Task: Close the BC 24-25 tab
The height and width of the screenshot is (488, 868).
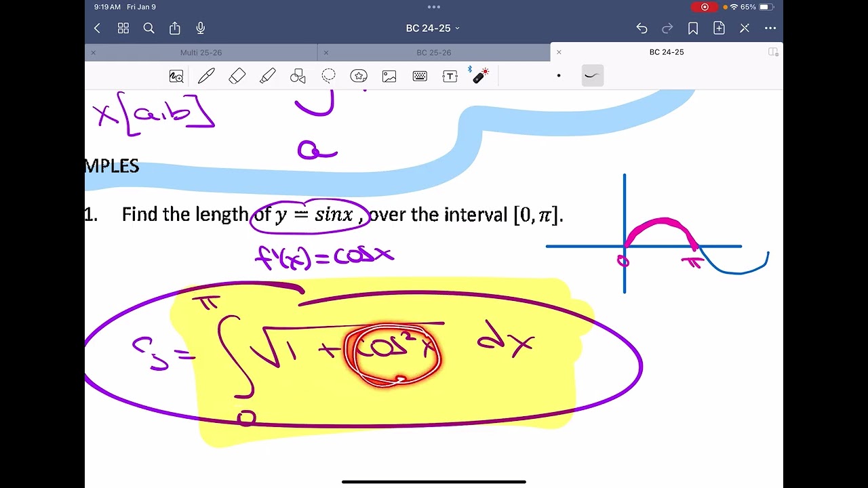Action: (x=559, y=52)
